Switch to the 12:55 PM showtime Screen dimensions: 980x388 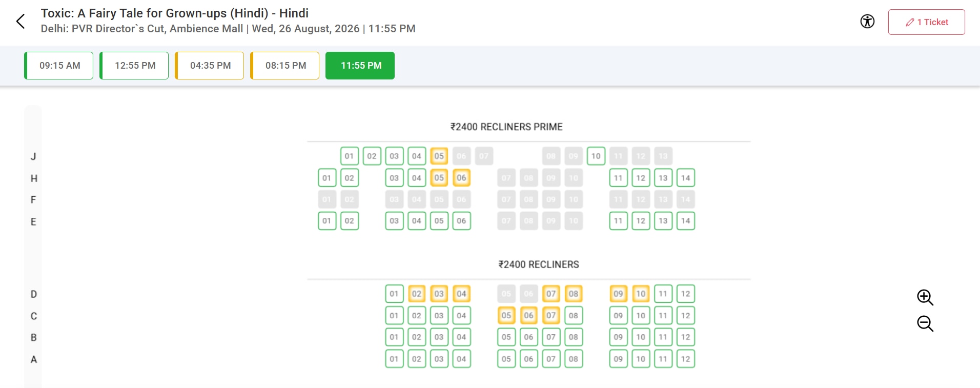(x=134, y=66)
